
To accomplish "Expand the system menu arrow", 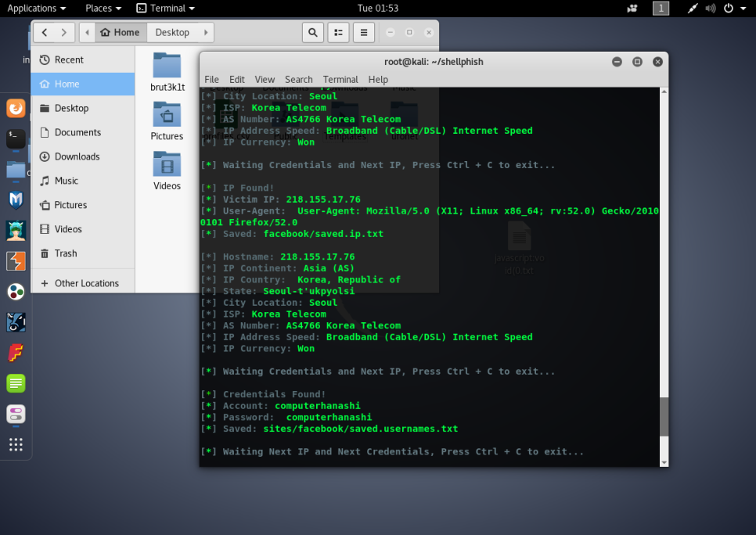I will tap(743, 8).
